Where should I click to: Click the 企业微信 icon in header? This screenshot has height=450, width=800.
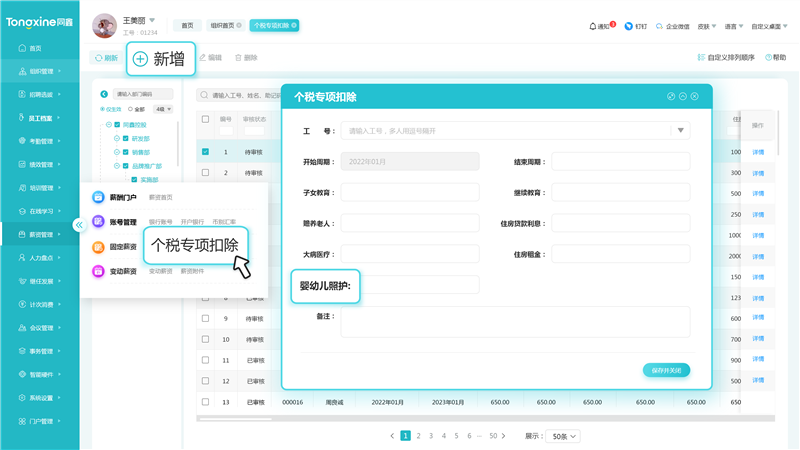[660, 26]
